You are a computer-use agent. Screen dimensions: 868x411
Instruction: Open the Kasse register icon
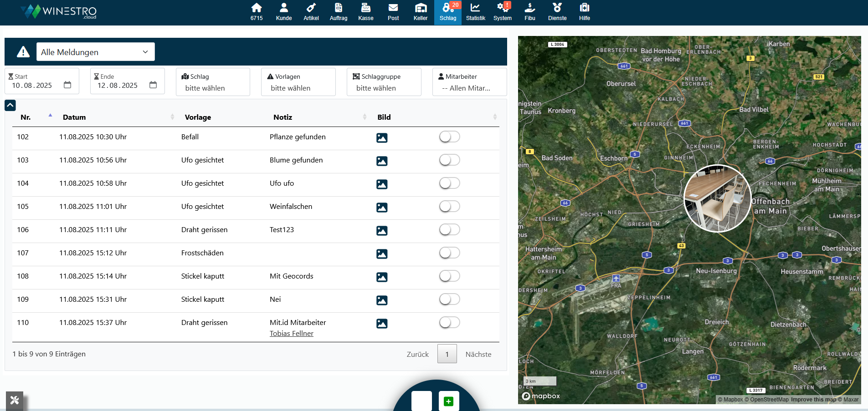[x=365, y=12]
